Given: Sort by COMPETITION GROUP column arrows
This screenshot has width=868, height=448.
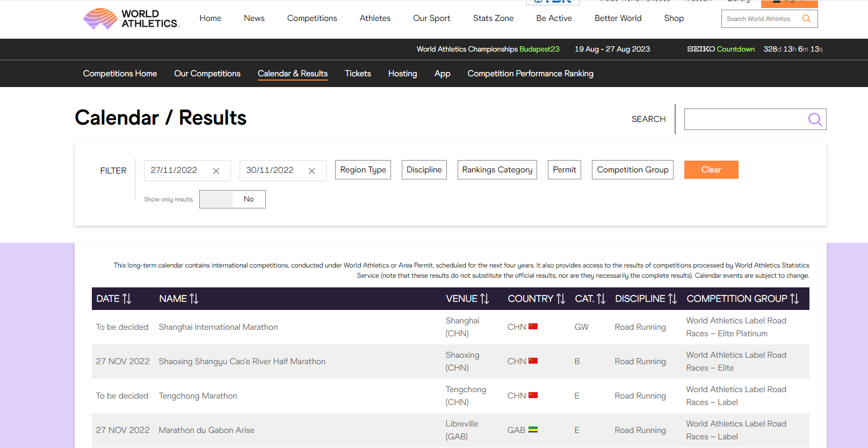Looking at the screenshot, I should click(x=794, y=299).
